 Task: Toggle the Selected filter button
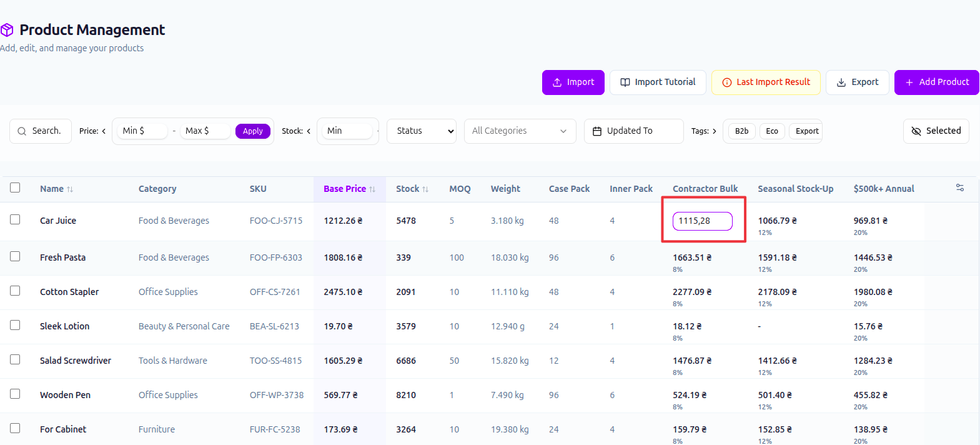pos(936,131)
